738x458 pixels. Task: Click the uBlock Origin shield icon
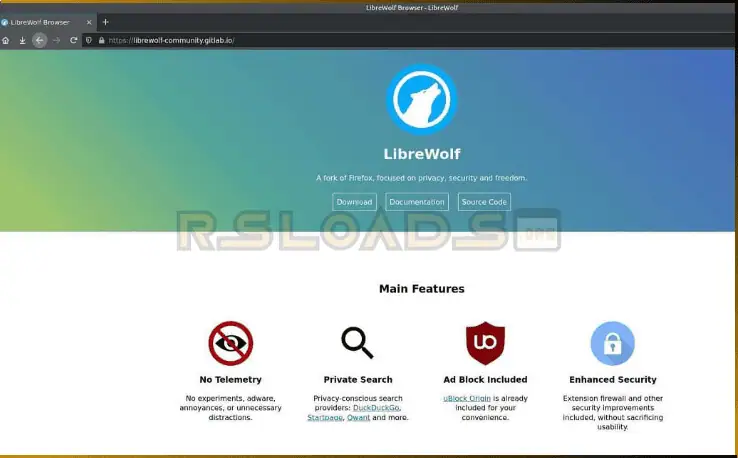point(485,343)
